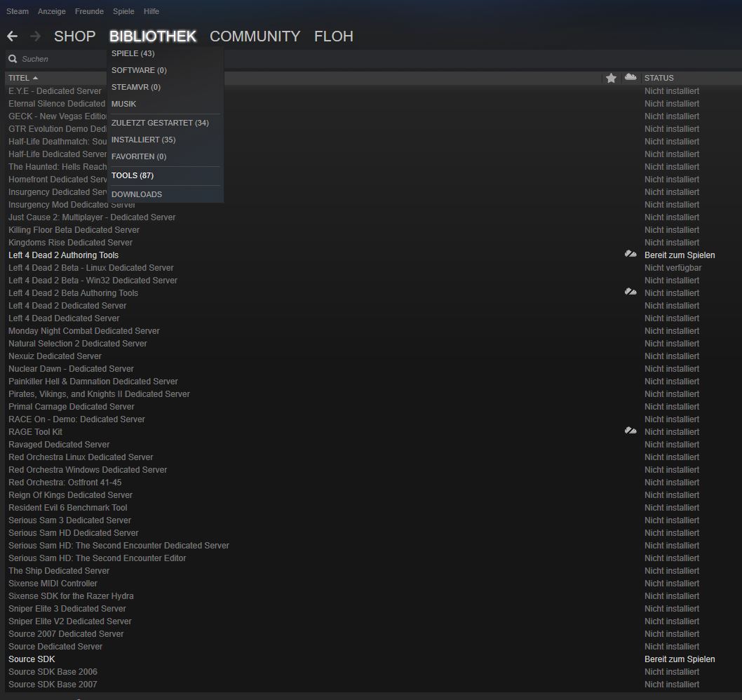Open the Spiele menu
The height and width of the screenshot is (700, 742).
[123, 11]
